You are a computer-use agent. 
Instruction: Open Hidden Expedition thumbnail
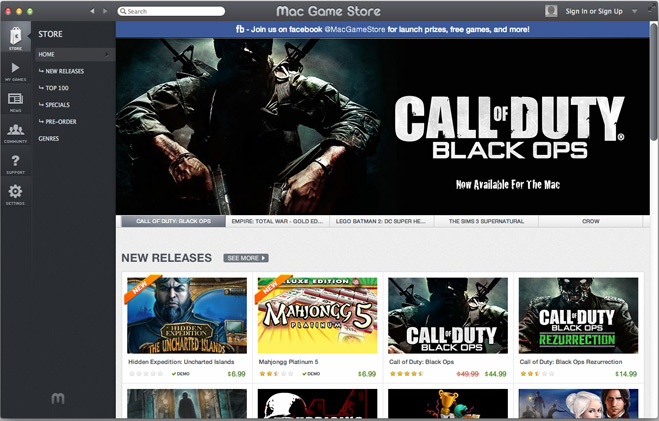(187, 315)
